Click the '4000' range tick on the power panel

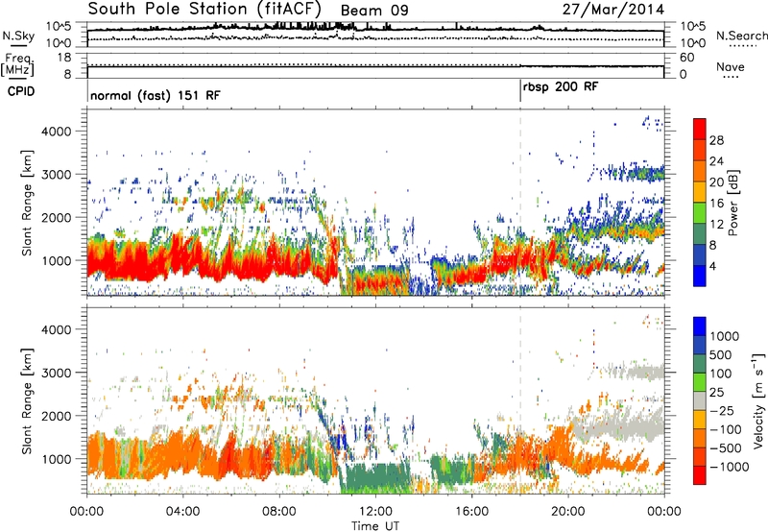(x=57, y=132)
